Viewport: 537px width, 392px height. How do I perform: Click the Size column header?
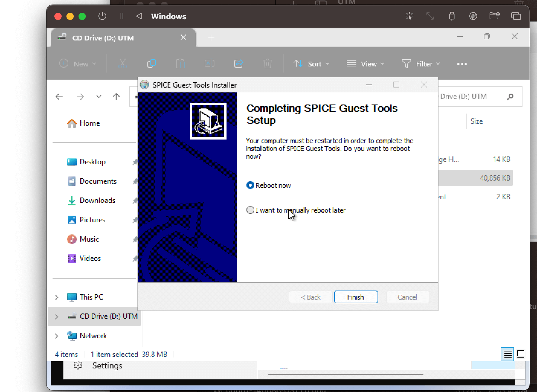point(490,121)
